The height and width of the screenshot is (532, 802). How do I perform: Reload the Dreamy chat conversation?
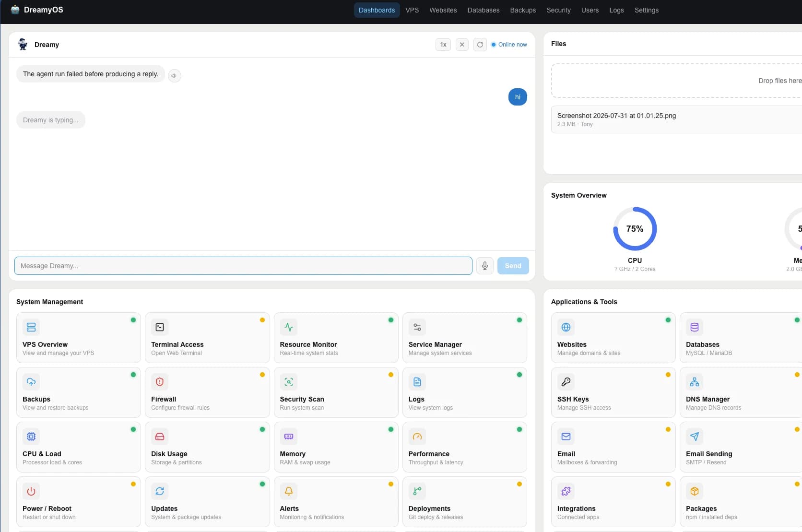click(x=480, y=45)
